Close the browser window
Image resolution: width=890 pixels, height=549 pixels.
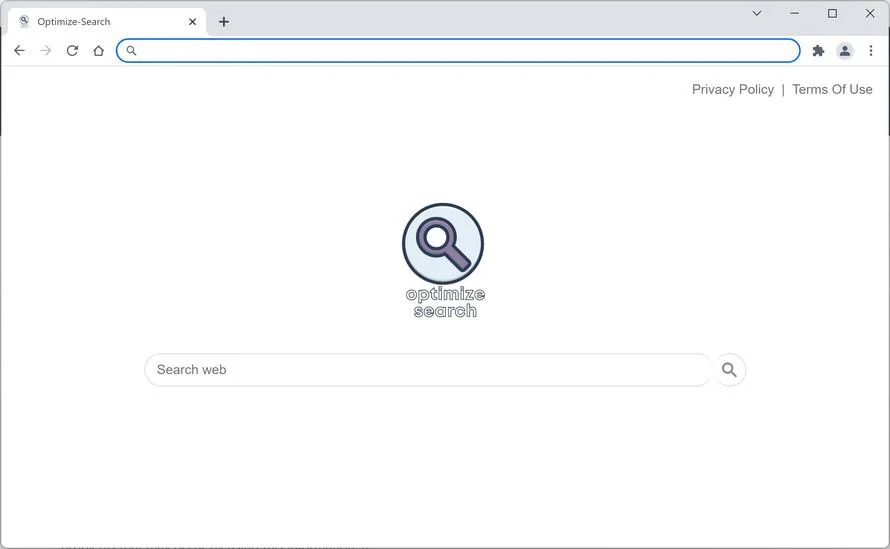click(x=870, y=13)
